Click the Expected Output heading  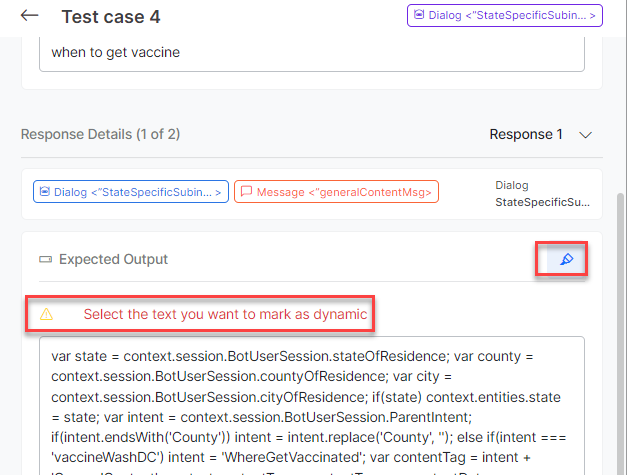(113, 259)
